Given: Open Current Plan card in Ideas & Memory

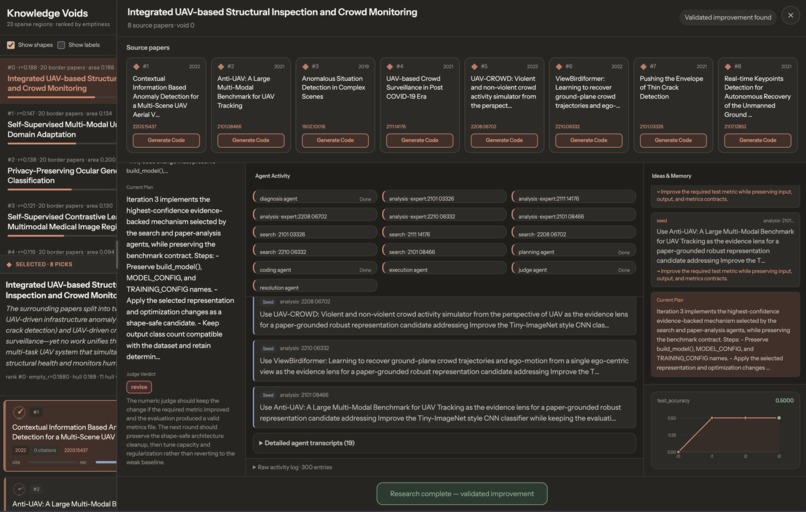Looking at the screenshot, I should click(x=725, y=334).
